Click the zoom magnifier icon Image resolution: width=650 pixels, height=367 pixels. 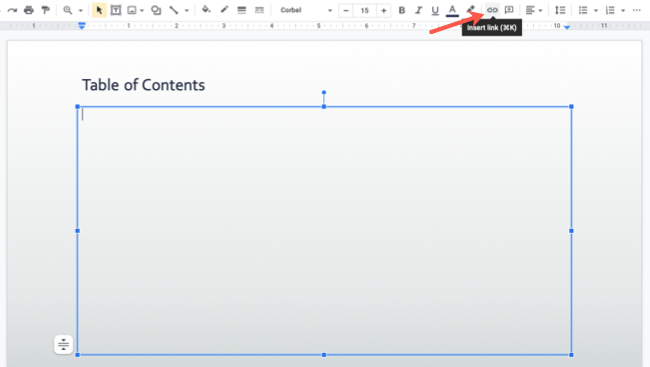coord(68,10)
